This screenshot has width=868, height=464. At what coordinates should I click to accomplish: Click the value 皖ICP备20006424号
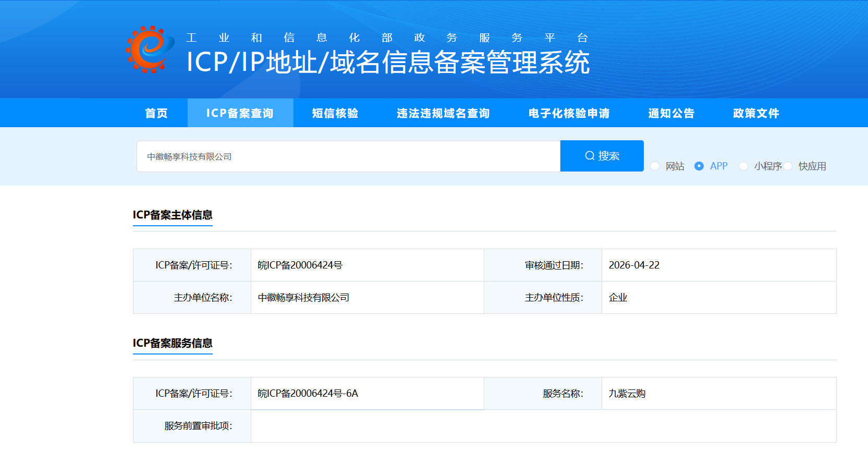[x=300, y=265]
